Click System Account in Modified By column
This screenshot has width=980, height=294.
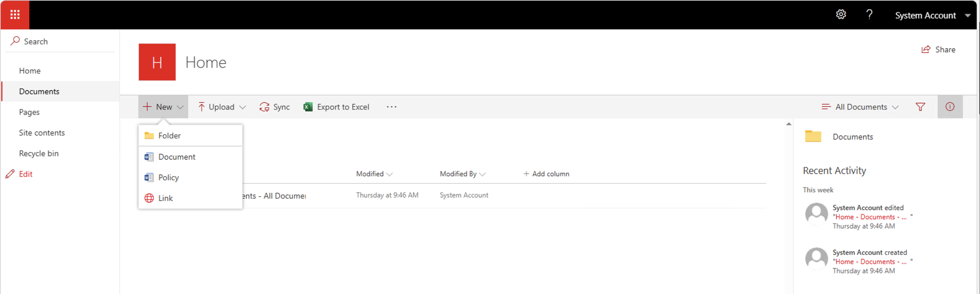[464, 195]
